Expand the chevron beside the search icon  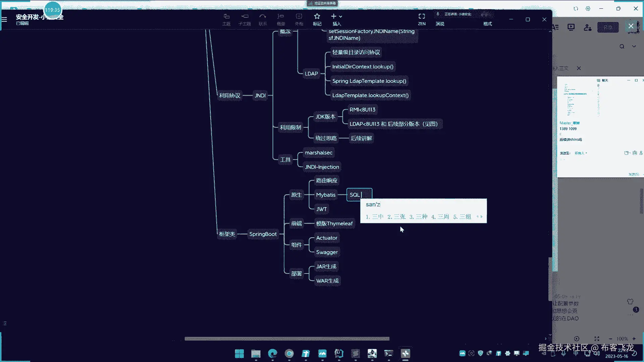point(634,46)
